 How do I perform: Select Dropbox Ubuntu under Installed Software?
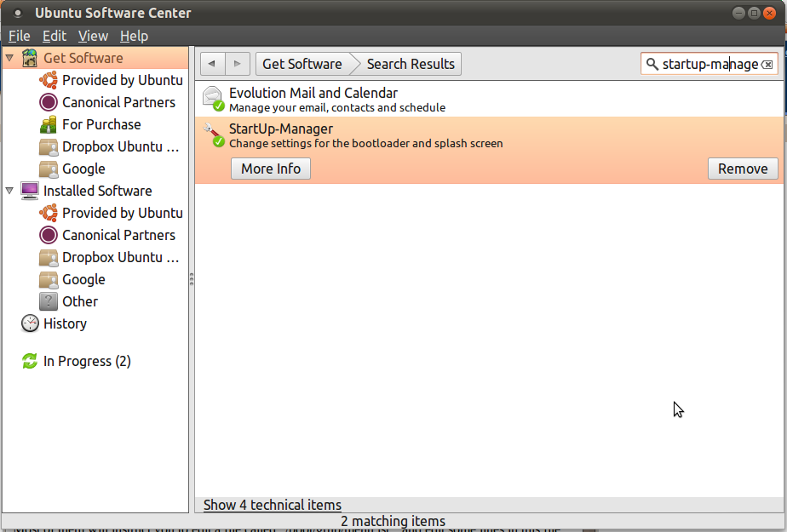coord(120,257)
